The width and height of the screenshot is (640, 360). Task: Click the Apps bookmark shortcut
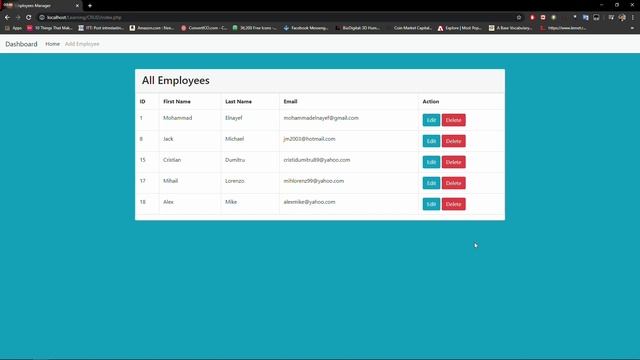pyautogui.click(x=13, y=28)
